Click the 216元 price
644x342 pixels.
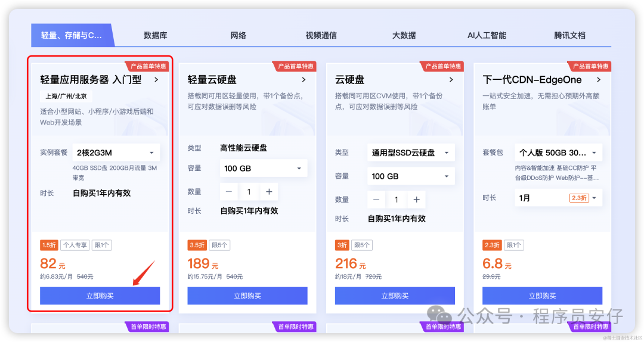[351, 263]
